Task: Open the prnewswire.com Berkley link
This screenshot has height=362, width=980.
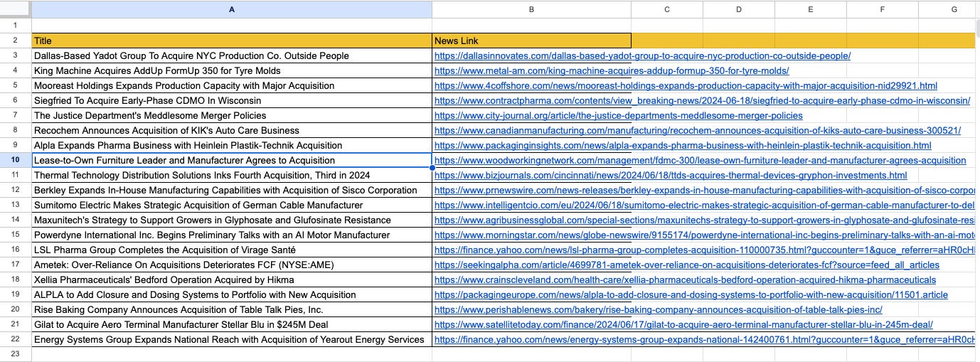Action: 705,190
